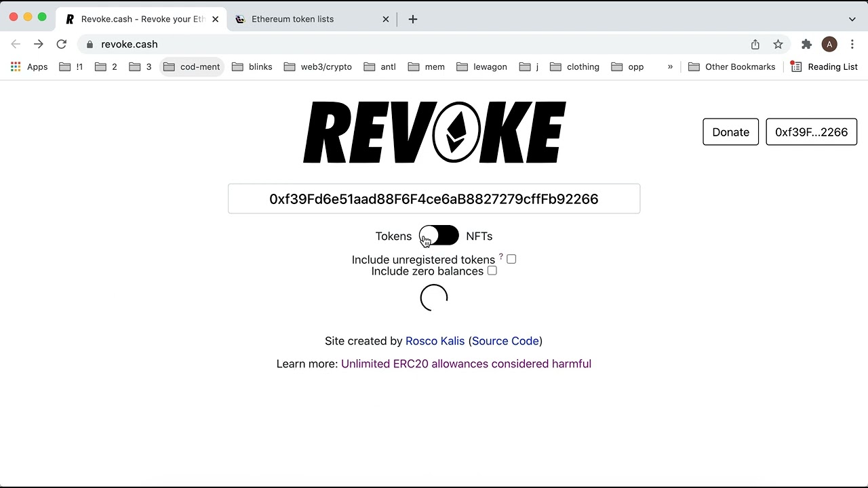Open the Reading List
This screenshot has width=868, height=488.
[825, 66]
